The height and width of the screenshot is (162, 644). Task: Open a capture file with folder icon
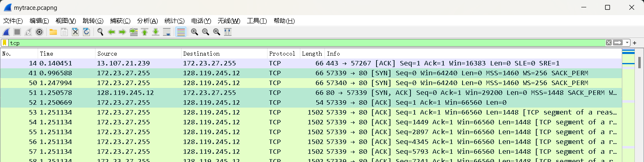[x=53, y=32]
